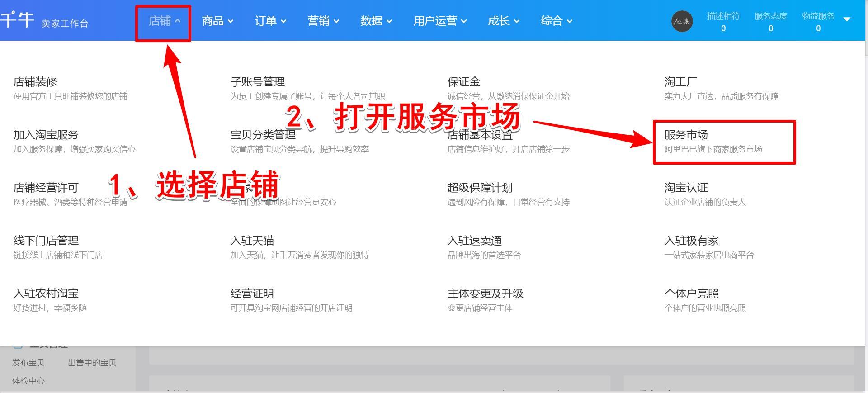The width and height of the screenshot is (868, 393).
Task: Open 子账号管理 entry
Action: 258,82
